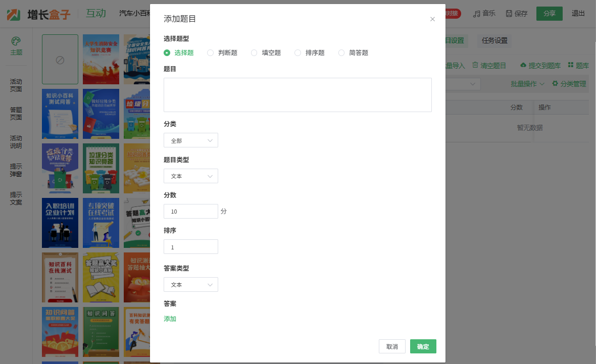Open 分类管理 gear icon
The image size is (596, 364).
(555, 84)
